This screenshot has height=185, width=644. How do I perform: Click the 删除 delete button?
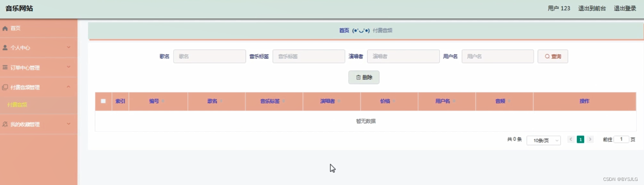[364, 77]
